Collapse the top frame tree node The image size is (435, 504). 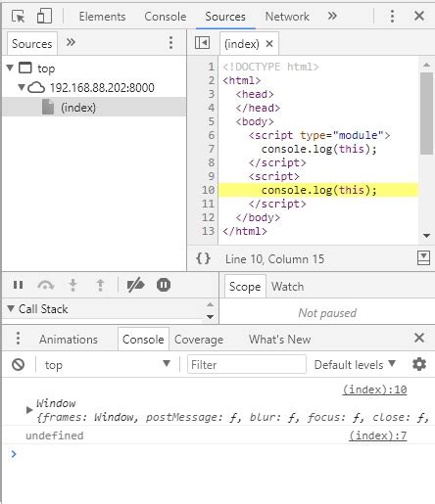(10, 68)
